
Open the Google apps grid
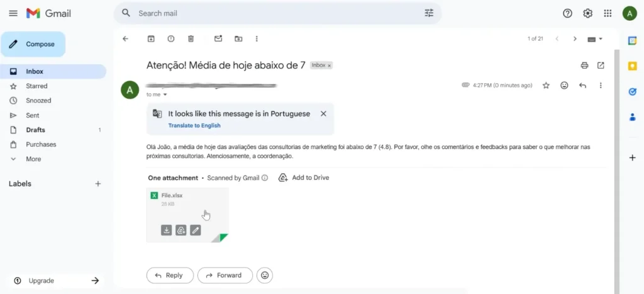tap(608, 13)
